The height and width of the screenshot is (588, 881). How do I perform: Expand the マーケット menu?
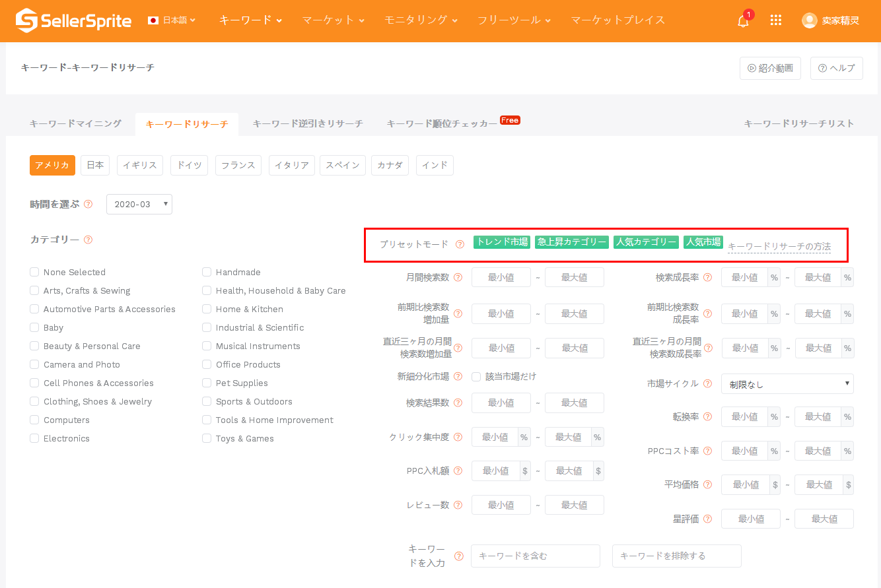click(334, 20)
